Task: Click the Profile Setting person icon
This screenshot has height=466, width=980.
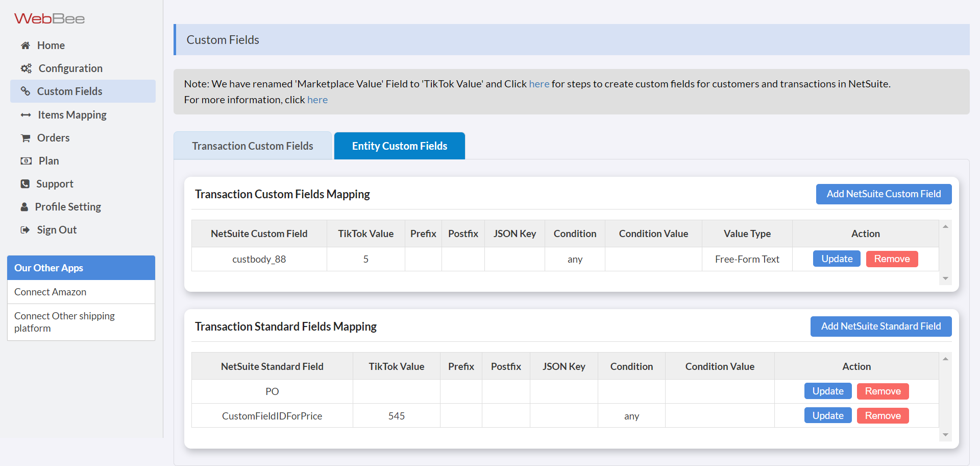Action: [26, 206]
